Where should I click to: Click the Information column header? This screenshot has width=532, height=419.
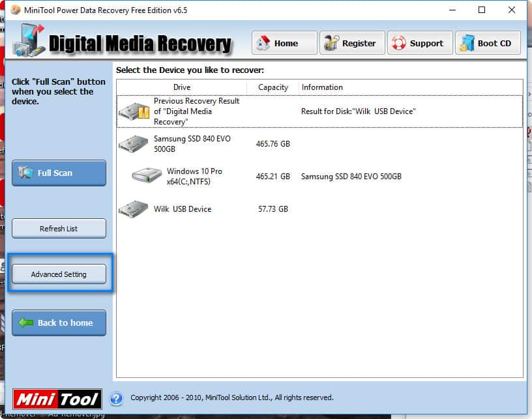point(322,87)
